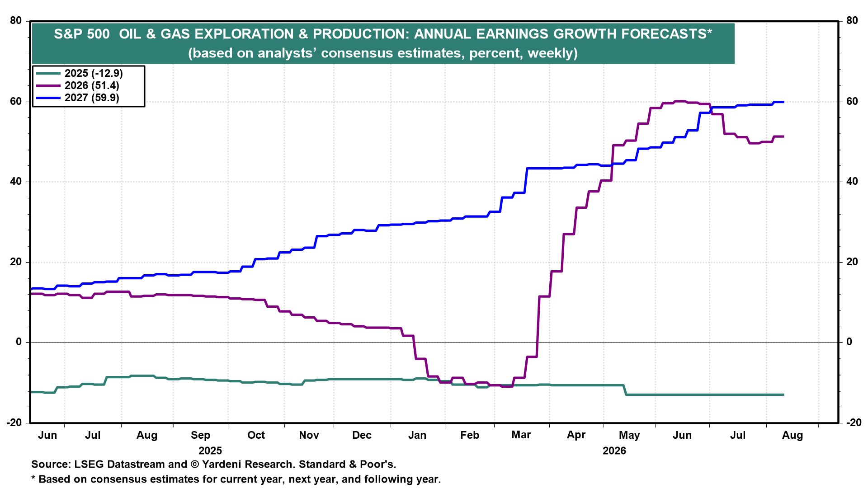Select the Feb month label on the x-axis
The width and height of the screenshot is (868, 488).
[x=470, y=435]
